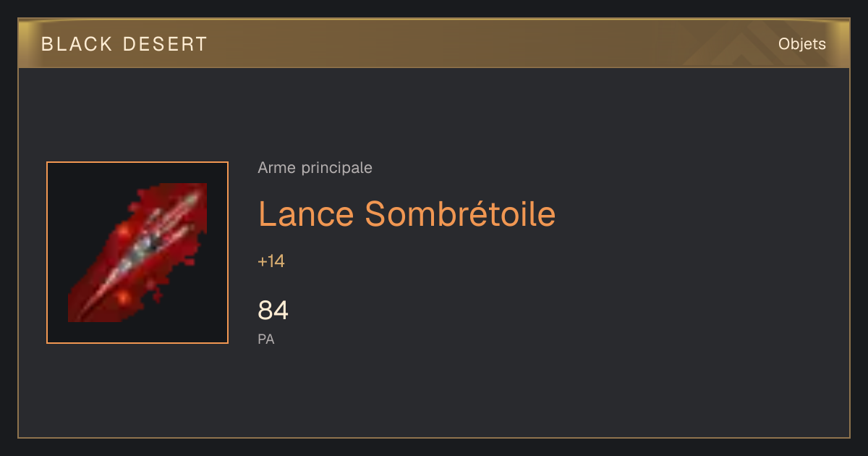Click the lower red orb on weapon icon
Image resolution: width=868 pixels, height=456 pixels.
click(124, 297)
